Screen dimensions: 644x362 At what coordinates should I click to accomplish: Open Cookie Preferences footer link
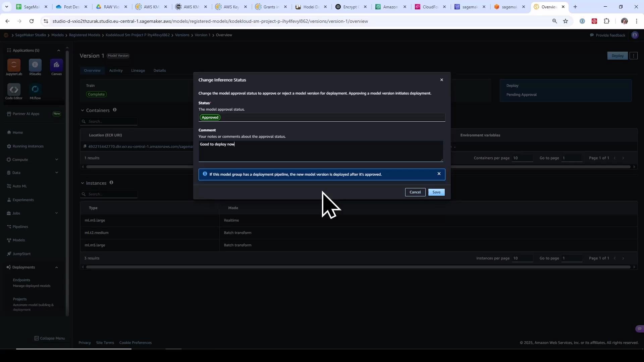[136, 343]
